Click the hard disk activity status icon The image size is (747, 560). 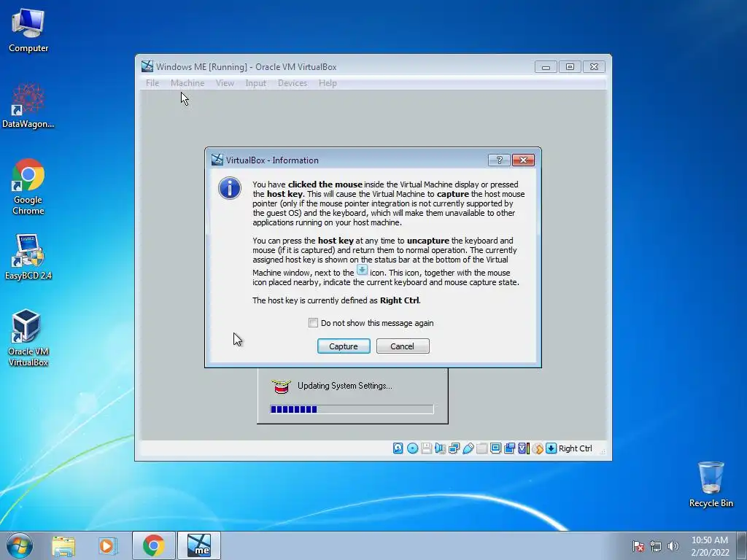click(x=398, y=448)
